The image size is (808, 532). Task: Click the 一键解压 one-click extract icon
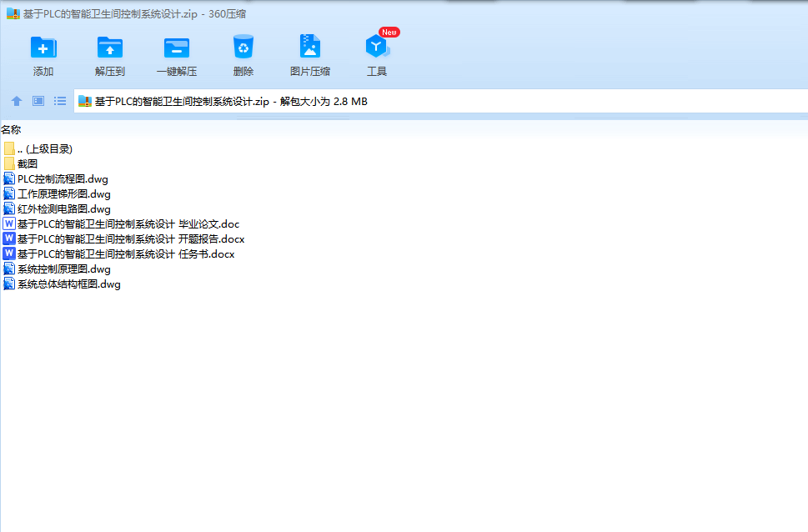[177, 48]
